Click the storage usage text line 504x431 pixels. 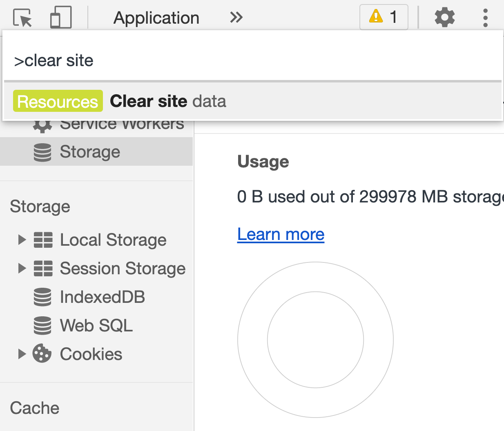370,197
